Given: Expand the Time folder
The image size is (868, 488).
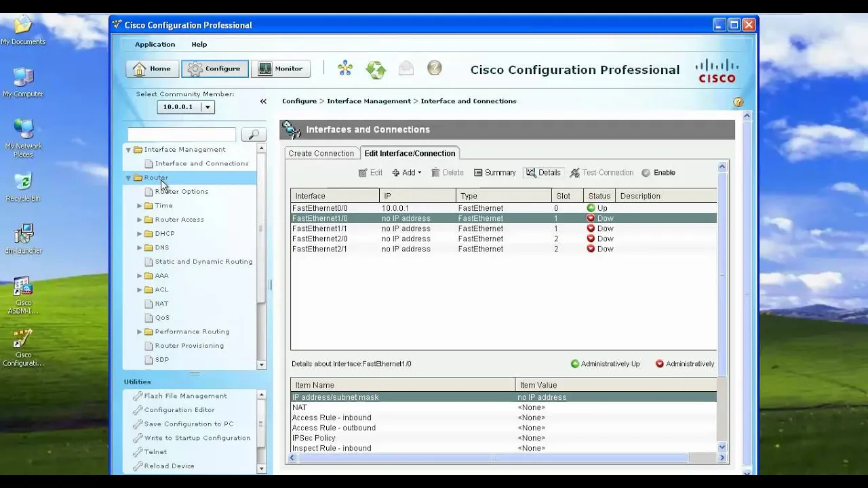Looking at the screenshot, I should [140, 205].
